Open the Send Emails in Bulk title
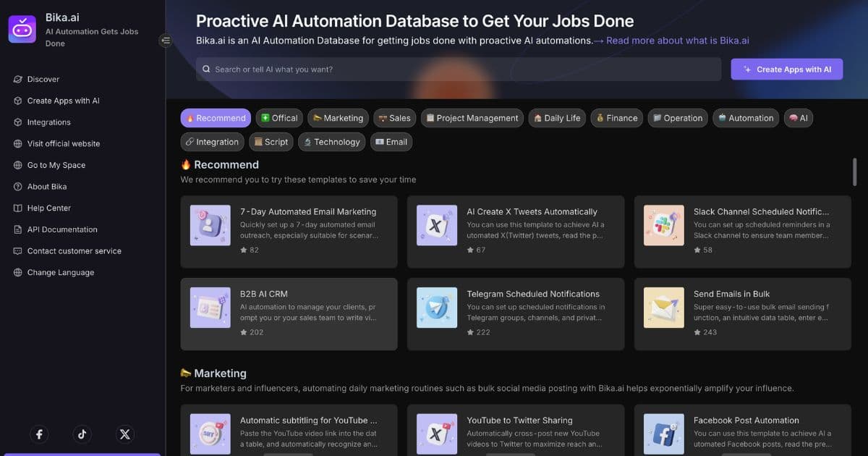The height and width of the screenshot is (456, 868). coord(731,294)
